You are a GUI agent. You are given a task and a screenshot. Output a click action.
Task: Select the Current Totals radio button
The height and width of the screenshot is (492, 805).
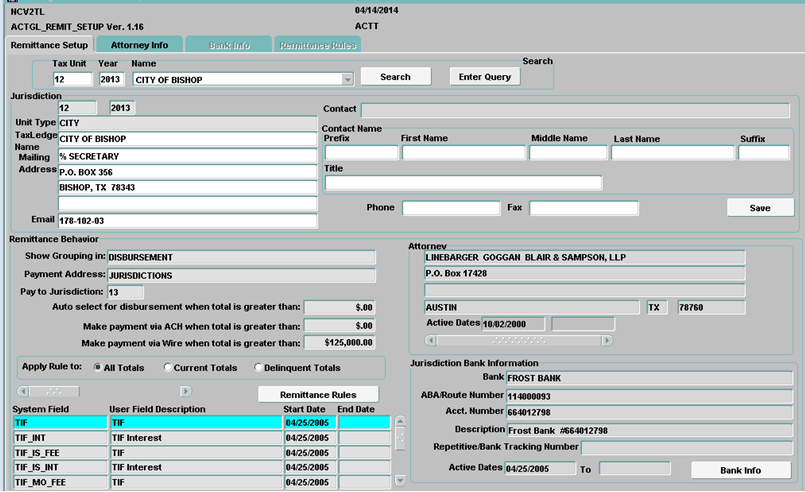pyautogui.click(x=167, y=367)
